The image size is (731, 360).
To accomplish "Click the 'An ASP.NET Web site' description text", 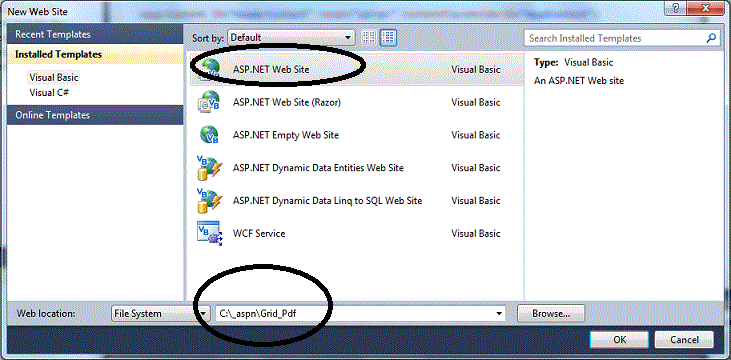I will 579,81.
